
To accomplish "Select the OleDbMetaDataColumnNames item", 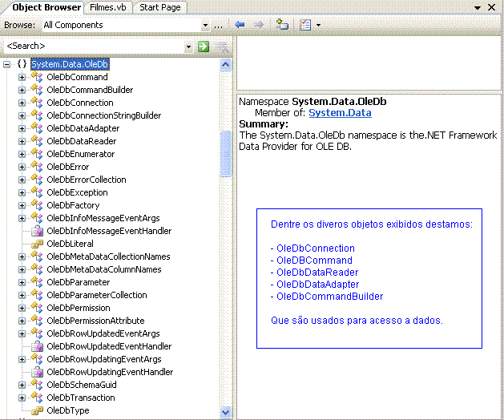I will pos(104,269).
